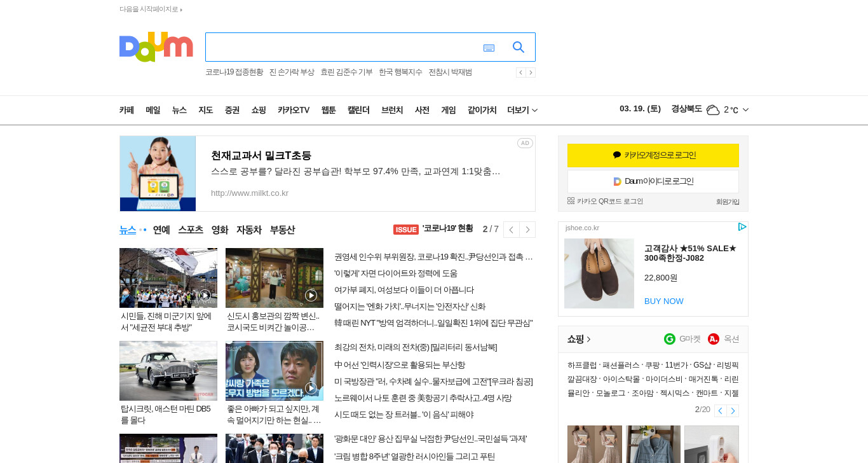Show next trending search terms
Viewport: 868px width, 463px height.
click(x=531, y=73)
